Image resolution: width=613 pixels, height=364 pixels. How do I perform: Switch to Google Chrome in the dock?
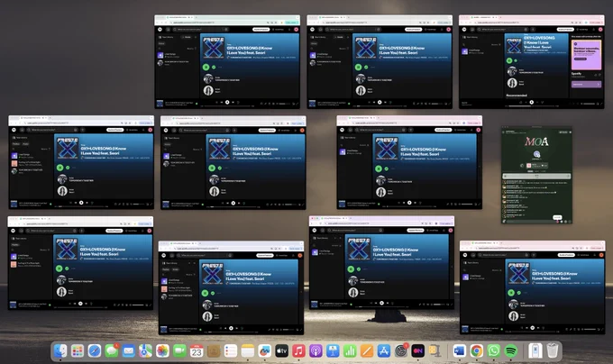pyautogui.click(x=476, y=350)
